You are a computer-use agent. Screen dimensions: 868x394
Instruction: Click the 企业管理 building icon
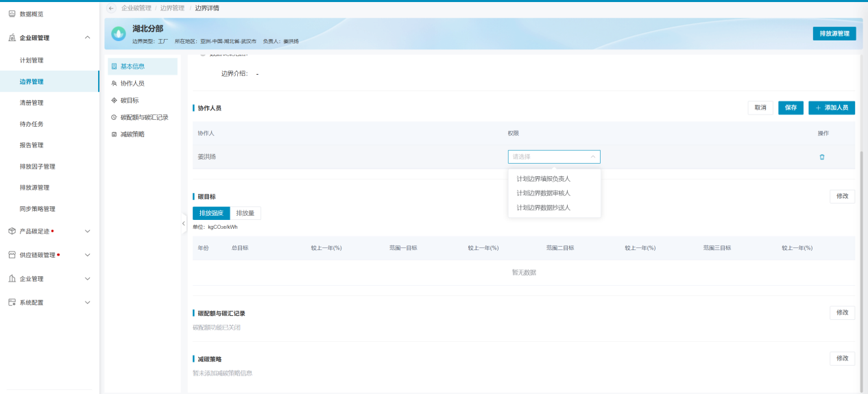point(12,279)
